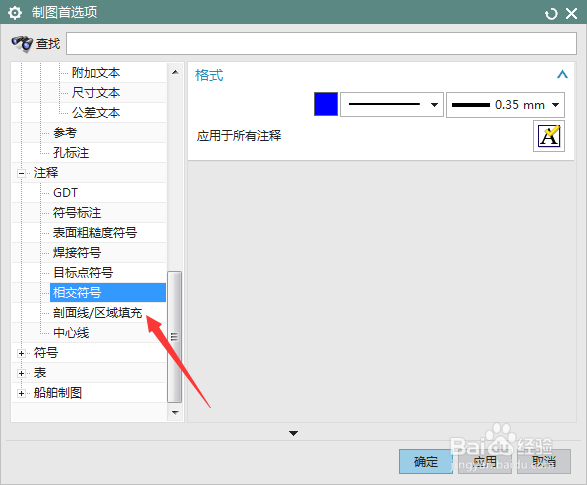
Task: Select 剖面线/区域填充 in the tree
Action: point(97,312)
